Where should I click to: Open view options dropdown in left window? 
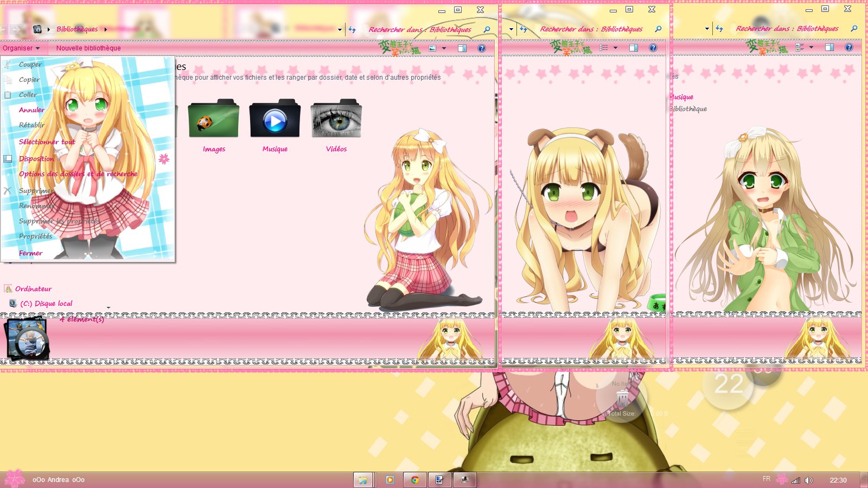(x=444, y=48)
